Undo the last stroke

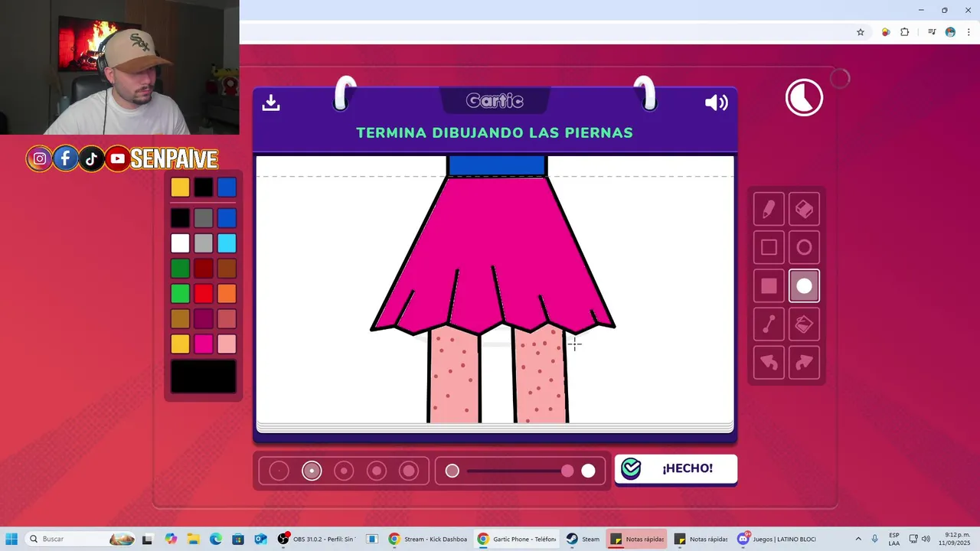point(769,363)
